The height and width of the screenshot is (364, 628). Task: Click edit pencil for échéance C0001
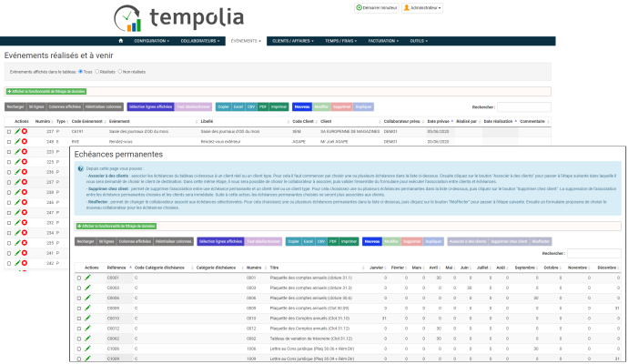click(86, 277)
